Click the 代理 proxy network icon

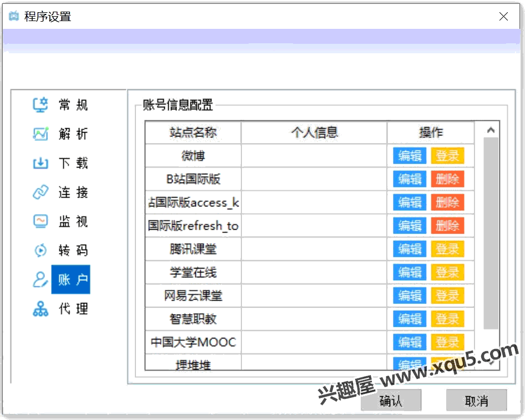[41, 309]
